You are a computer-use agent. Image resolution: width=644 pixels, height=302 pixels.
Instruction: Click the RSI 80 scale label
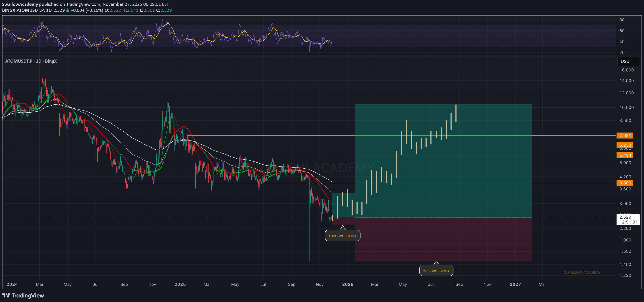click(x=622, y=20)
